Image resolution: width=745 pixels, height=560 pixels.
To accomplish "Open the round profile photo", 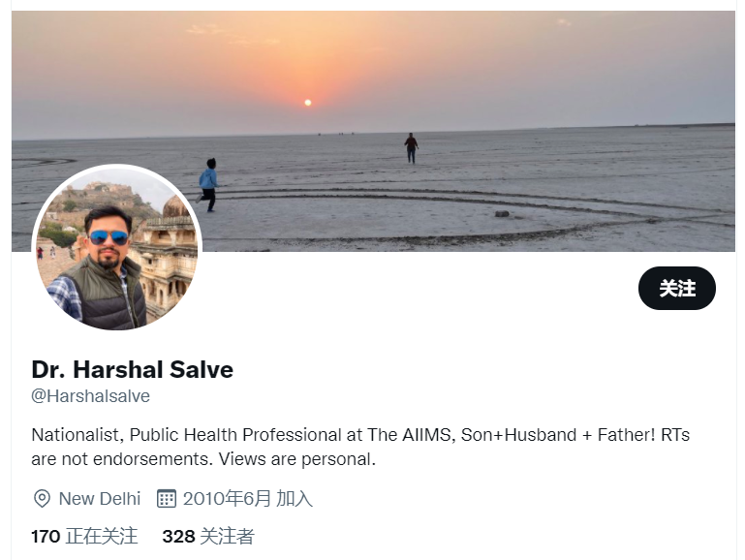I will pyautogui.click(x=117, y=249).
